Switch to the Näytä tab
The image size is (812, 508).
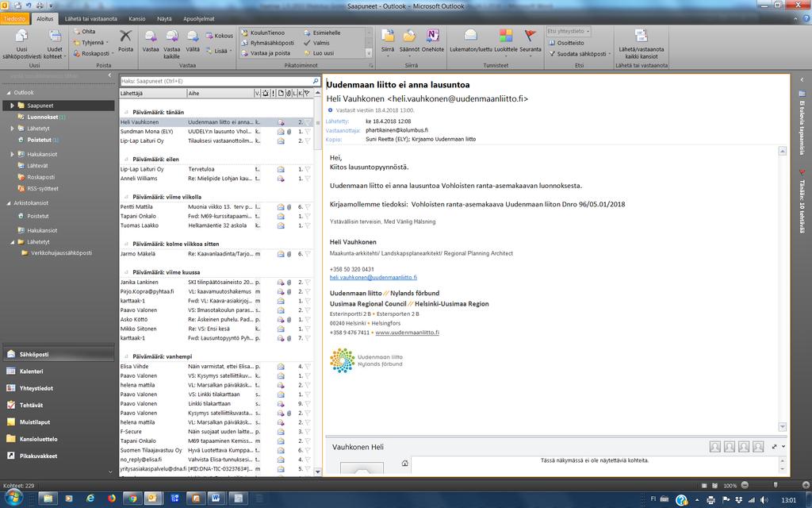tap(164, 19)
